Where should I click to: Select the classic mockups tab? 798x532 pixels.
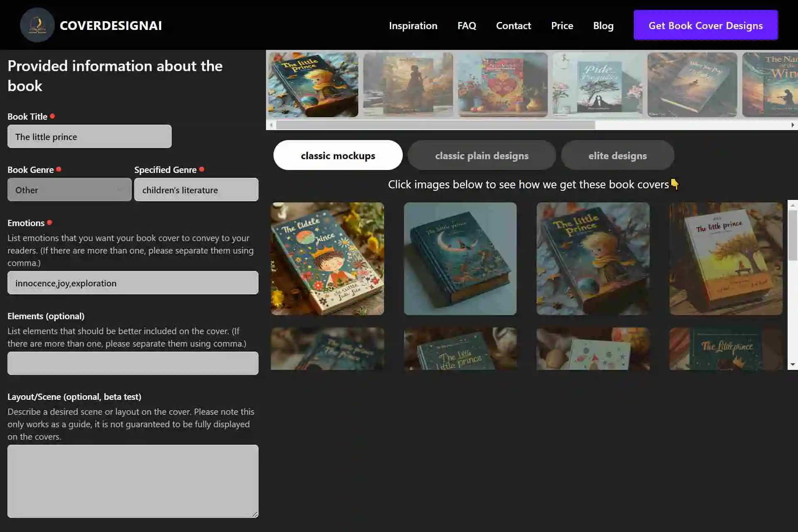pos(338,155)
